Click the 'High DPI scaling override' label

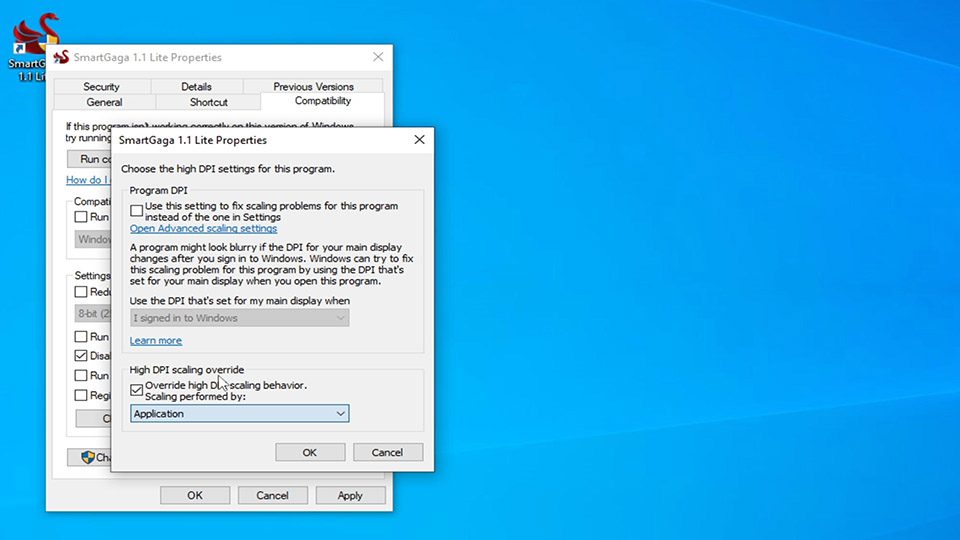click(187, 370)
